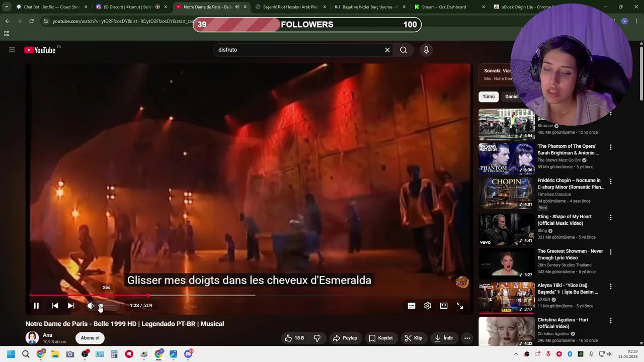Open options menu for Aleyna Tilki video
The width and height of the screenshot is (644, 362).
[611, 286]
